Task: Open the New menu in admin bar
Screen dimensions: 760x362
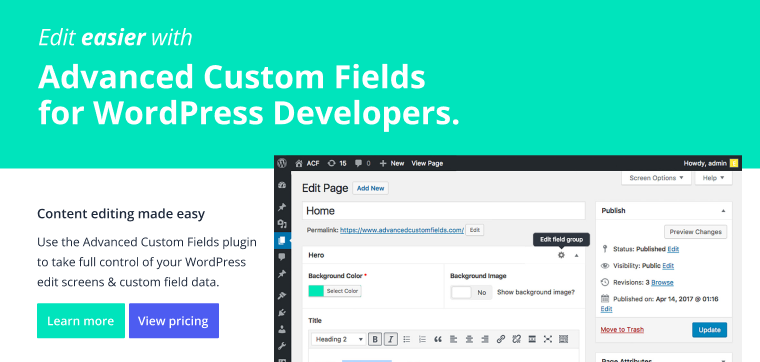Action: 392,163
